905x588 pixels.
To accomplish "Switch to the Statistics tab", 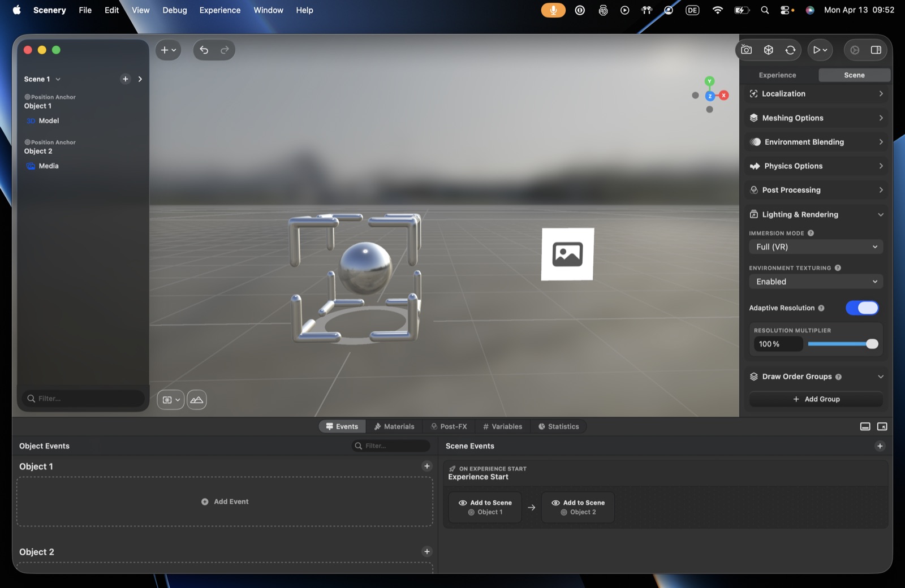I will pos(558,427).
